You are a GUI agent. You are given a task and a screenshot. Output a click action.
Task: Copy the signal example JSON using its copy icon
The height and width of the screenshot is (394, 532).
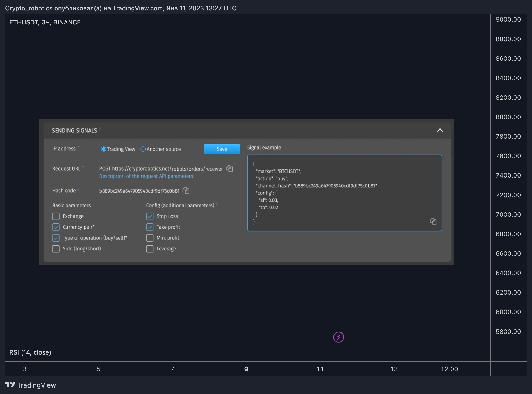click(433, 221)
